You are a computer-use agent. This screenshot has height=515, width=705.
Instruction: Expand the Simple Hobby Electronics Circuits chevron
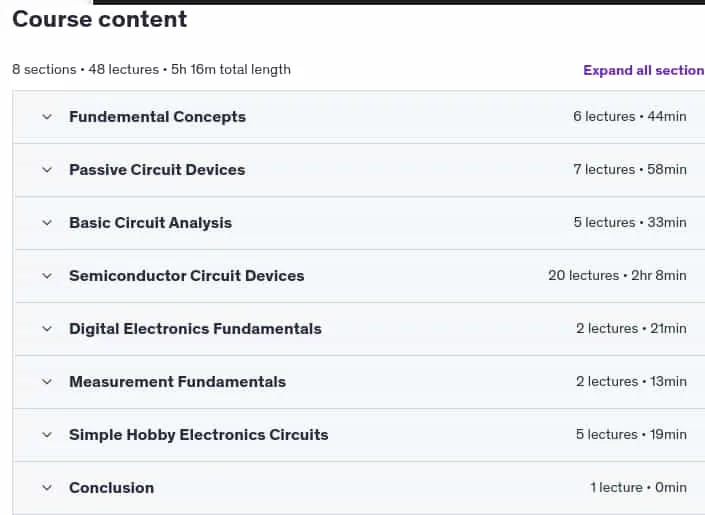47,435
